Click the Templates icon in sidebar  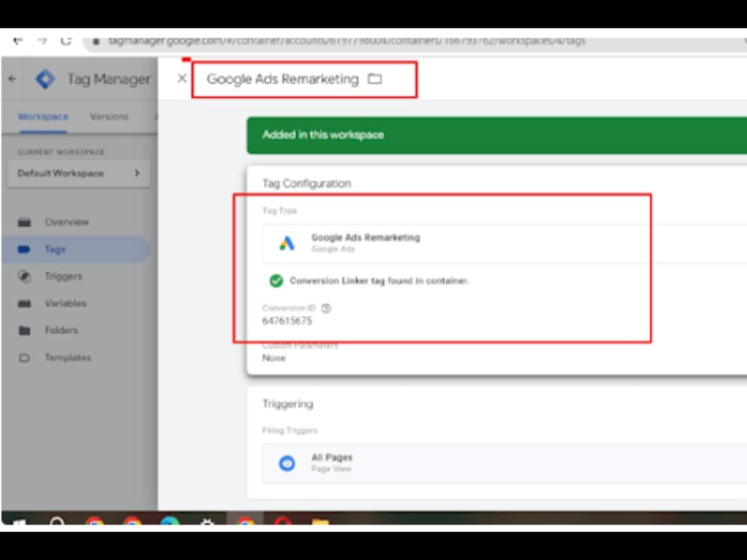coord(25,358)
